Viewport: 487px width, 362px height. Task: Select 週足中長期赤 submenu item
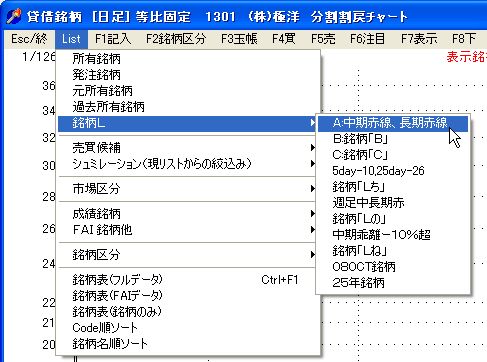pyautogui.click(x=393, y=203)
